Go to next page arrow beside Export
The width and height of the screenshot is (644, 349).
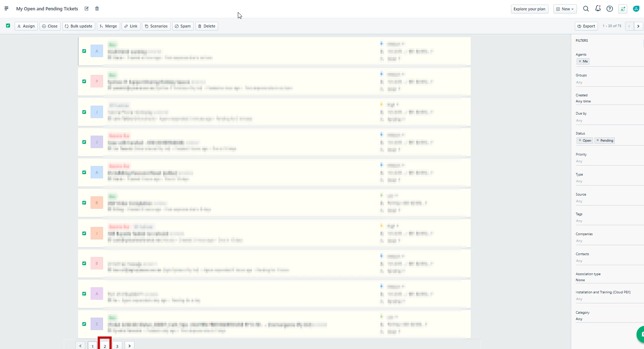point(638,26)
